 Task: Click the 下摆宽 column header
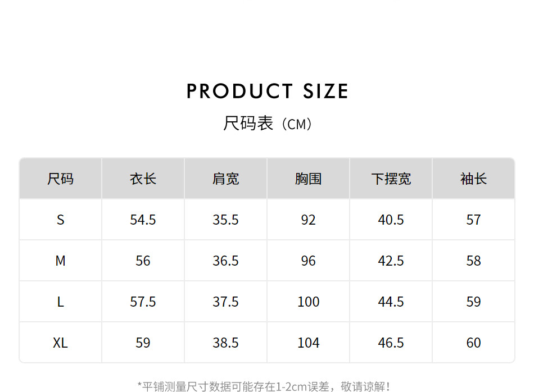(391, 179)
